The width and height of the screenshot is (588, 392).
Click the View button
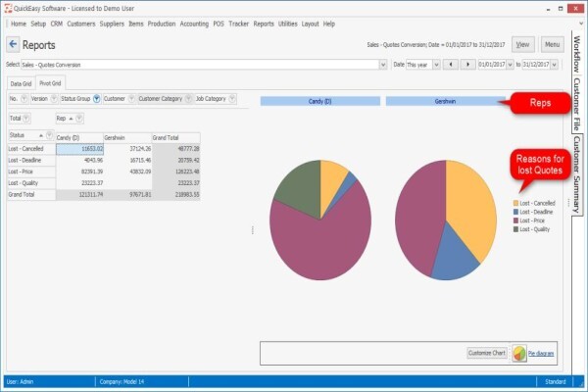(x=522, y=45)
